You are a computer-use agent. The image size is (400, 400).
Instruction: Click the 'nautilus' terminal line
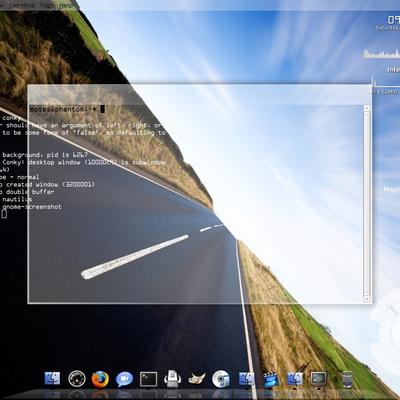point(17,199)
